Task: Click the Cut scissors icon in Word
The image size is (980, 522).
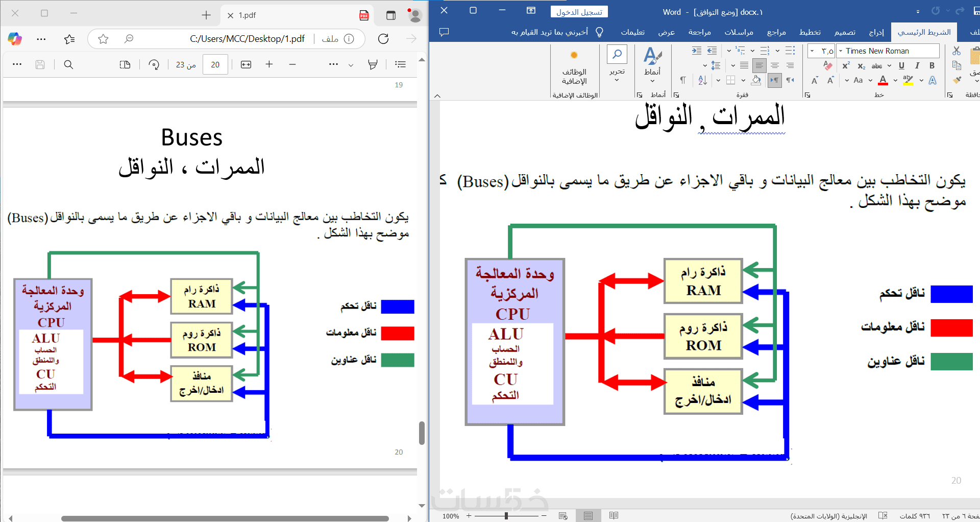Action: [x=957, y=51]
